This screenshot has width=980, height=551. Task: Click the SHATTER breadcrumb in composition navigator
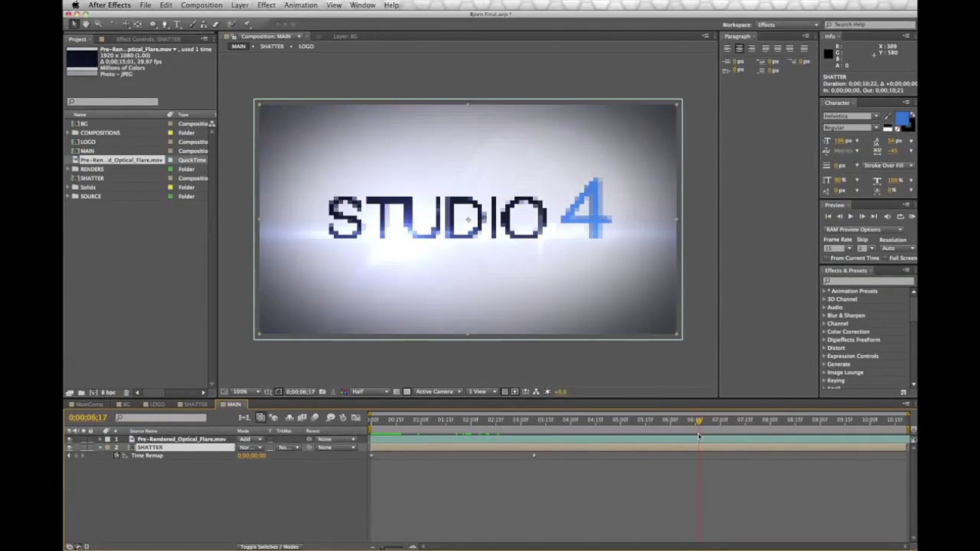click(x=272, y=47)
